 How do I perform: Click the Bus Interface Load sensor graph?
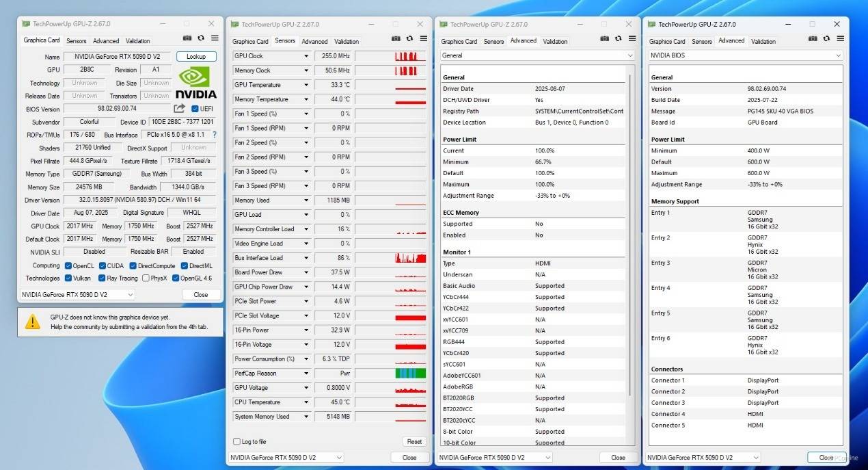coord(390,258)
